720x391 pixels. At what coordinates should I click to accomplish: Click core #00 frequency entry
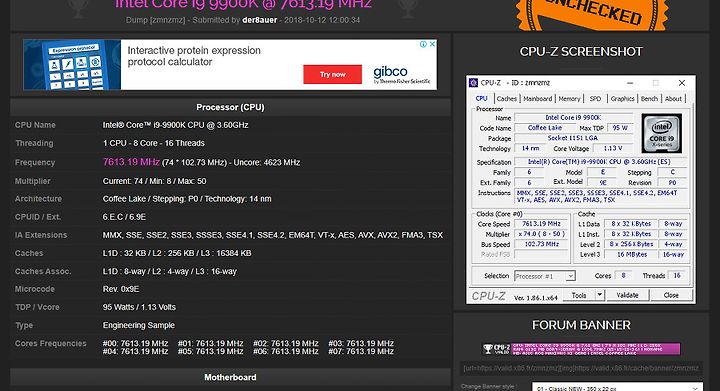coord(135,343)
